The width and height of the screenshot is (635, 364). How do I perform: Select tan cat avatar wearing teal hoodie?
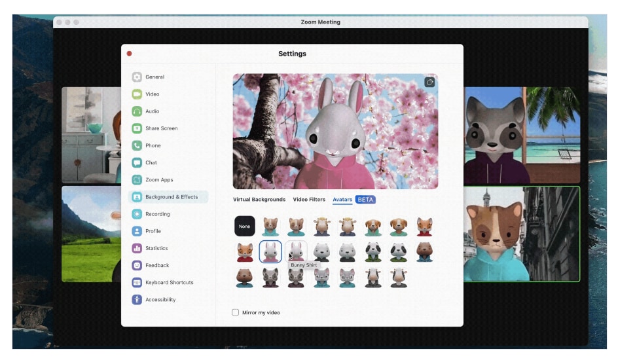pyautogui.click(x=270, y=227)
